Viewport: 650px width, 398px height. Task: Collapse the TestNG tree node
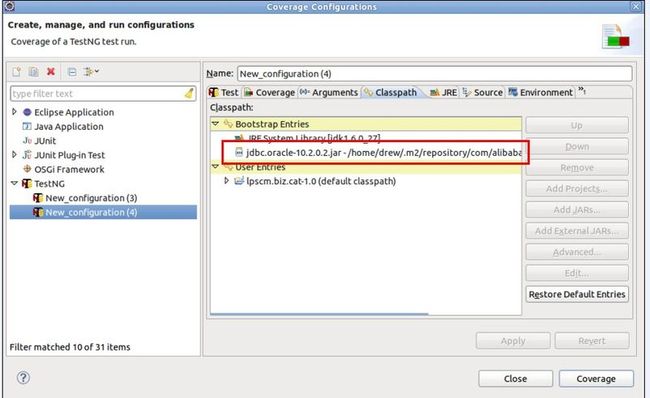15,183
